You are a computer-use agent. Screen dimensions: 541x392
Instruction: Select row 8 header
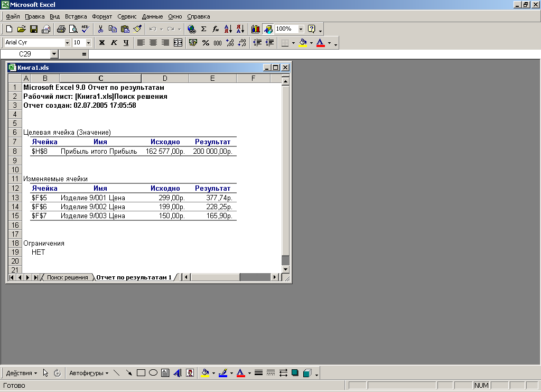pyautogui.click(x=15, y=151)
